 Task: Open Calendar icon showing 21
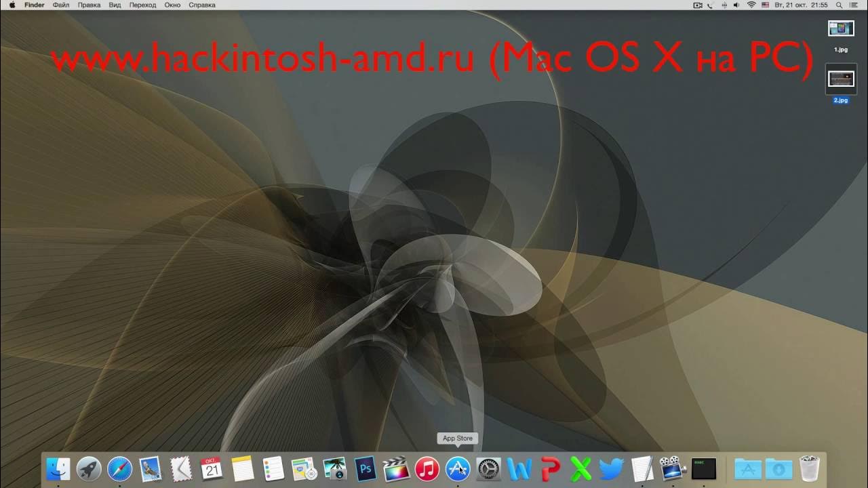(212, 468)
